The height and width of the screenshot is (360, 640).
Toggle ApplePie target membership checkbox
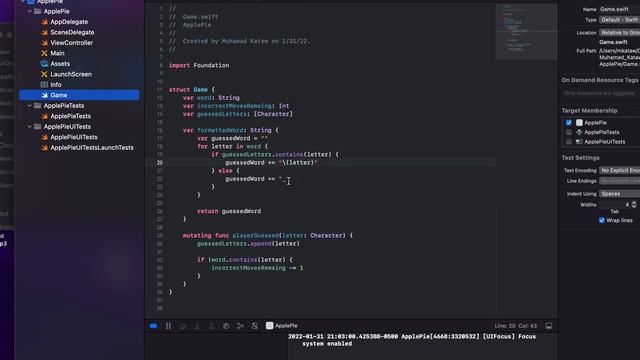[569, 122]
